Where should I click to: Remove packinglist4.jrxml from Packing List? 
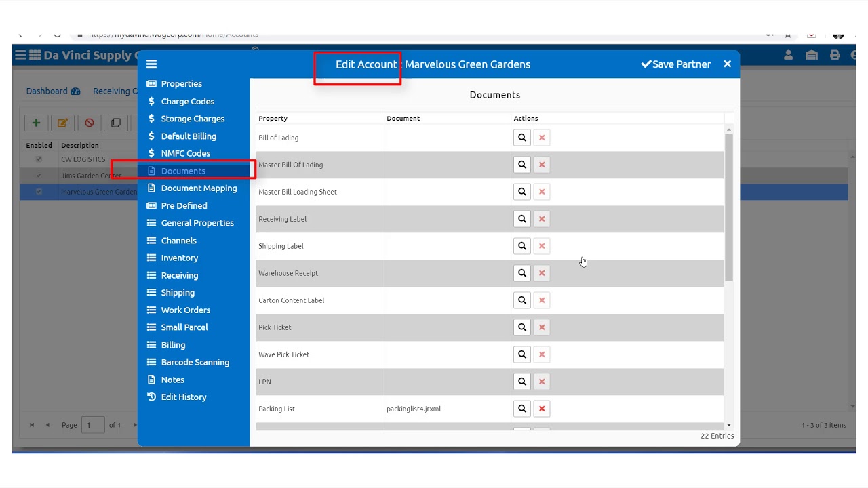(x=542, y=409)
